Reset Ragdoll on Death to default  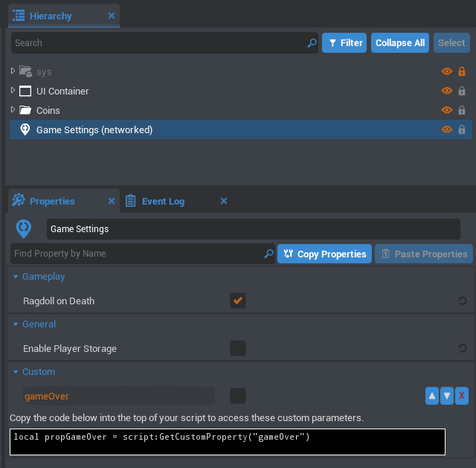[462, 301]
